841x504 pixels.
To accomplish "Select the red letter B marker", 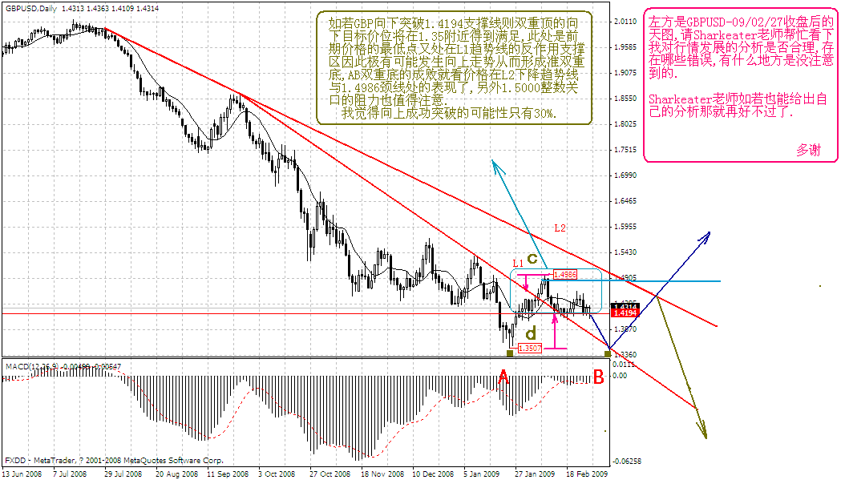I will (x=599, y=377).
